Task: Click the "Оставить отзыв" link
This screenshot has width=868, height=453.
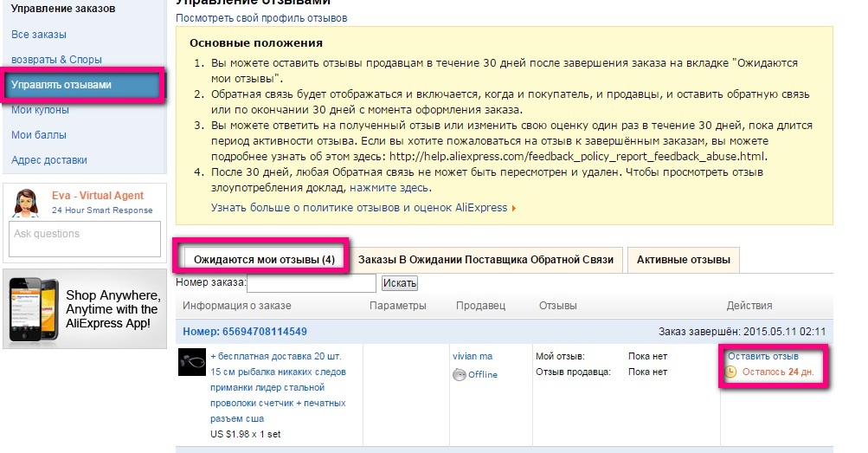Action: 762,356
